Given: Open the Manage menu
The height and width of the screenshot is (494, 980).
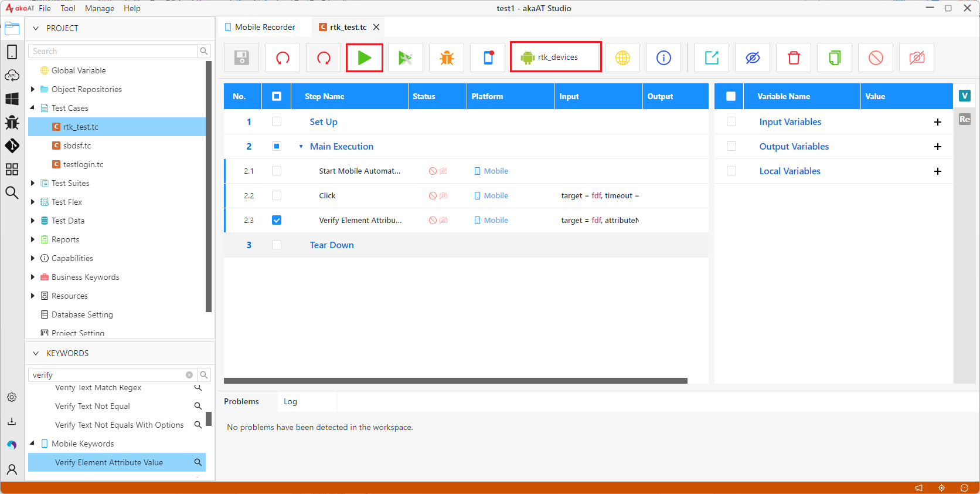Looking at the screenshot, I should pyautogui.click(x=100, y=8).
